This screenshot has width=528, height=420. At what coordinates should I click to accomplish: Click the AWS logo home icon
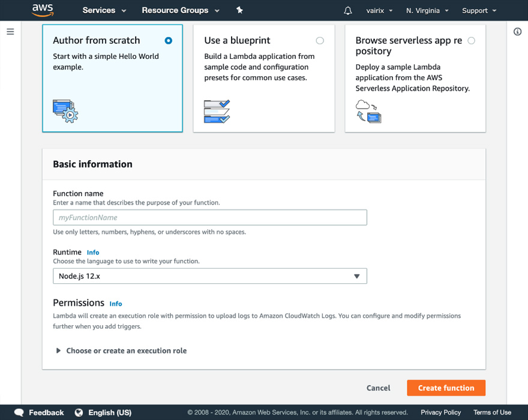pos(43,10)
